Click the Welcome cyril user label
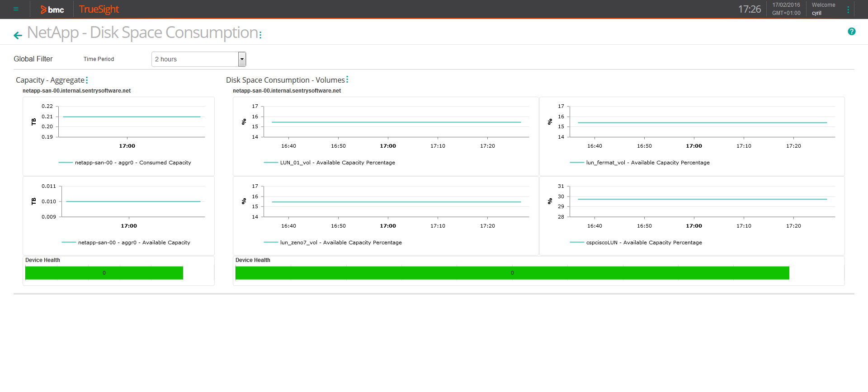This screenshot has width=868, height=392. (x=824, y=9)
